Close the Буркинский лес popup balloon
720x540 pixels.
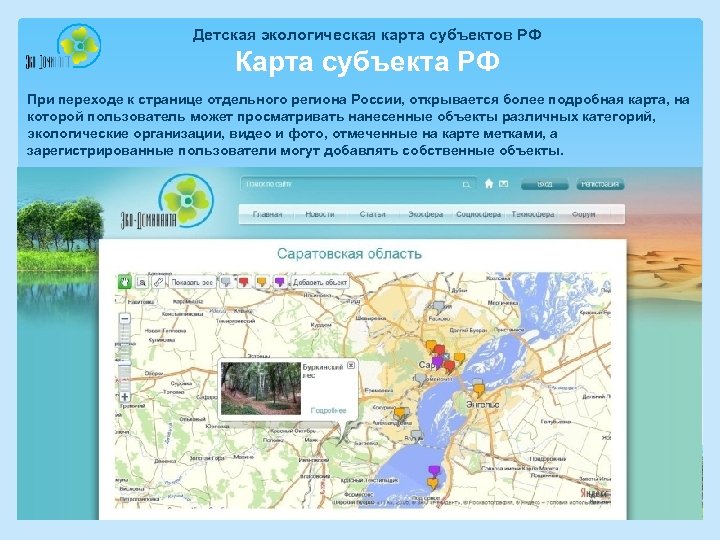[x=351, y=365]
